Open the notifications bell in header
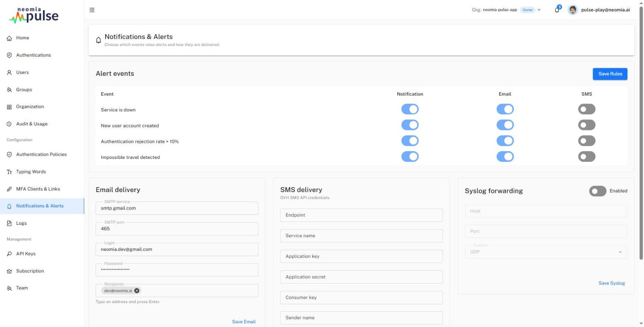The height and width of the screenshot is (327, 644). pyautogui.click(x=557, y=10)
